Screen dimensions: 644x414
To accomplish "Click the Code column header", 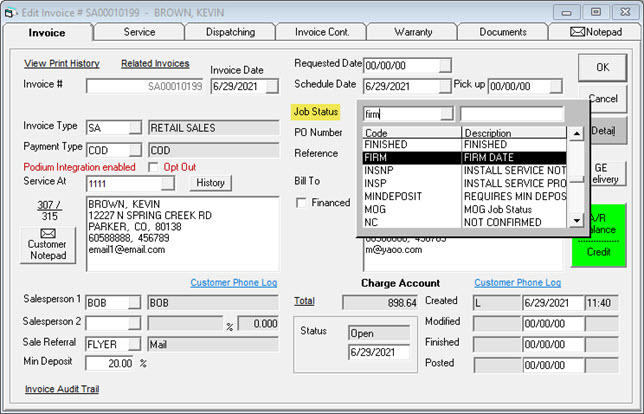I will pyautogui.click(x=412, y=133).
